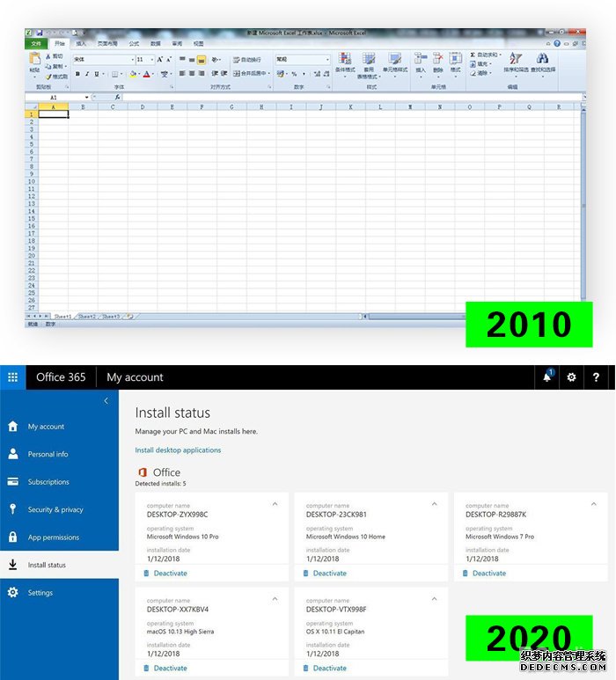Image resolution: width=616 pixels, height=680 pixels.
Task: Toggle the highlighted Bottom Align button
Action: [201, 60]
